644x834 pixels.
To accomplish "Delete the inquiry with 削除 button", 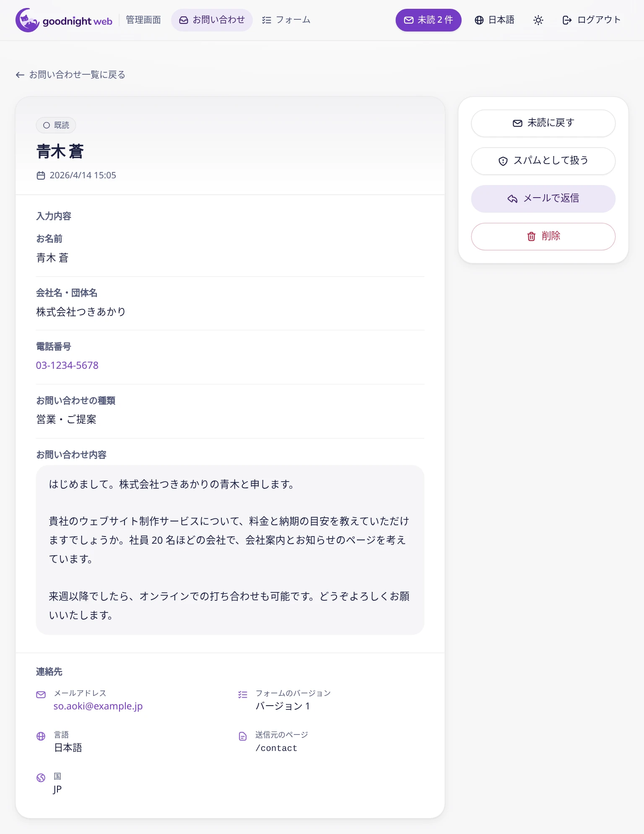I will coord(543,236).
